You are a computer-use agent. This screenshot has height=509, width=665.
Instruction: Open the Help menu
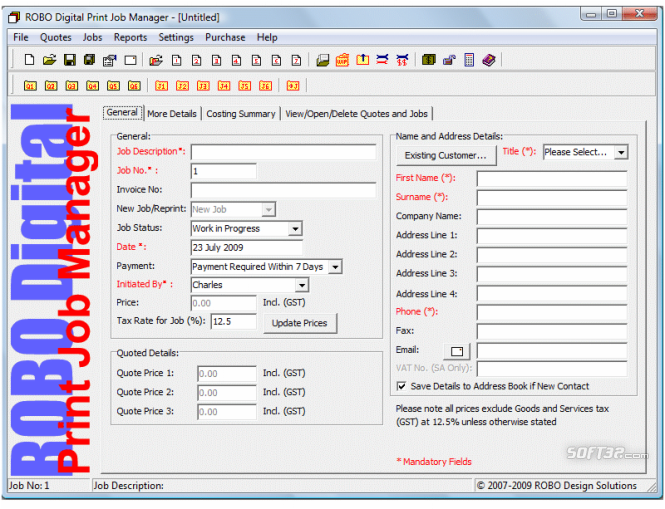coord(267,37)
